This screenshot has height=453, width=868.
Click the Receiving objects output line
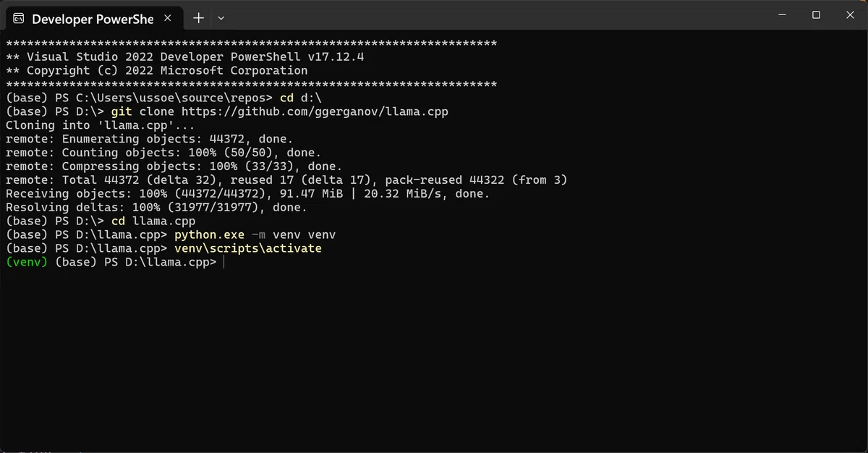point(247,193)
